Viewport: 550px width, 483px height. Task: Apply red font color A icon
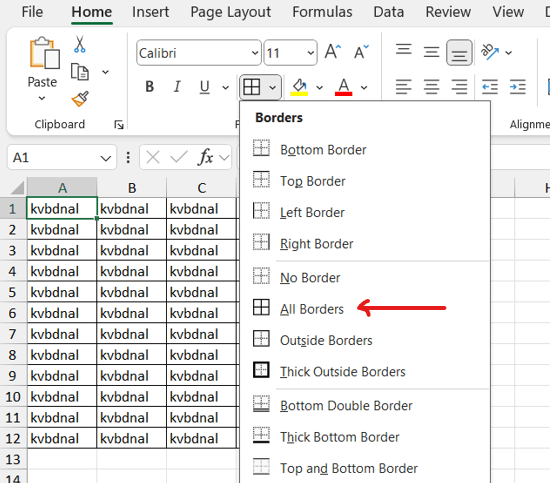[343, 87]
